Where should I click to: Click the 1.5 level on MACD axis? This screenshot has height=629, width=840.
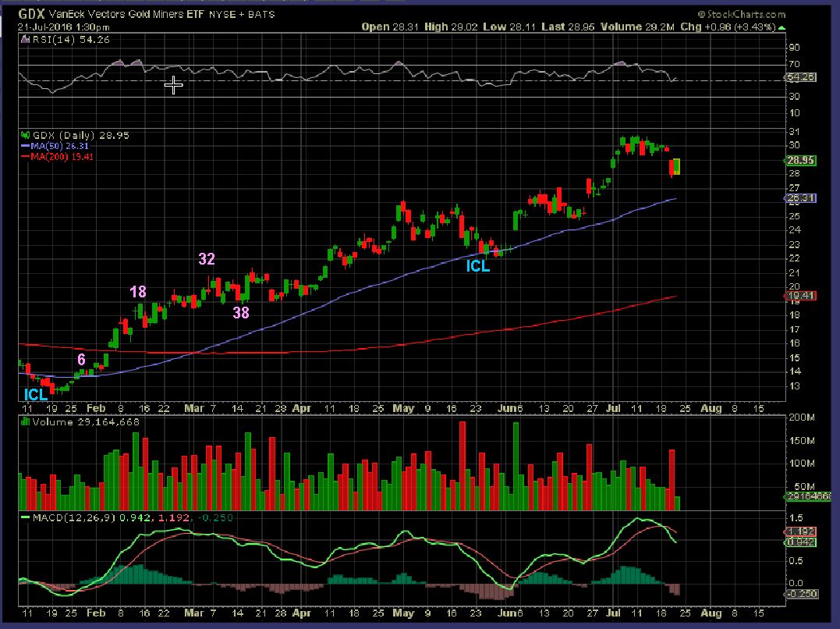(796, 518)
